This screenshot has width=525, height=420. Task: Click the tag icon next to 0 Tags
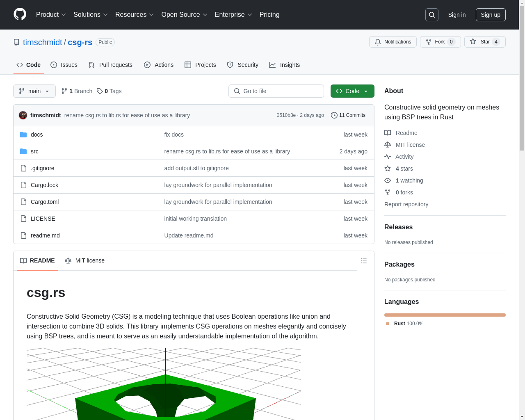tap(100, 91)
